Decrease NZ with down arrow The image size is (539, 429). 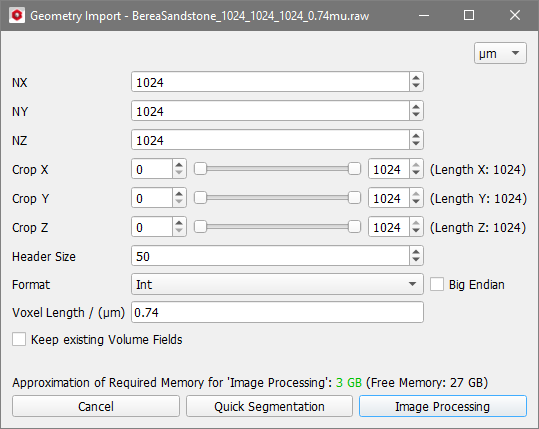[x=416, y=144]
